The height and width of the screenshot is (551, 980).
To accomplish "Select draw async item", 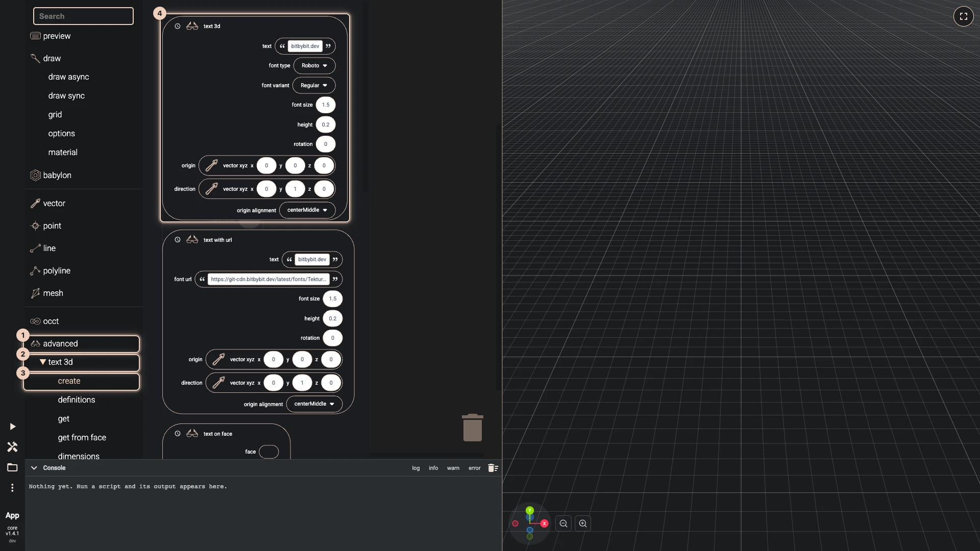I will [x=68, y=77].
